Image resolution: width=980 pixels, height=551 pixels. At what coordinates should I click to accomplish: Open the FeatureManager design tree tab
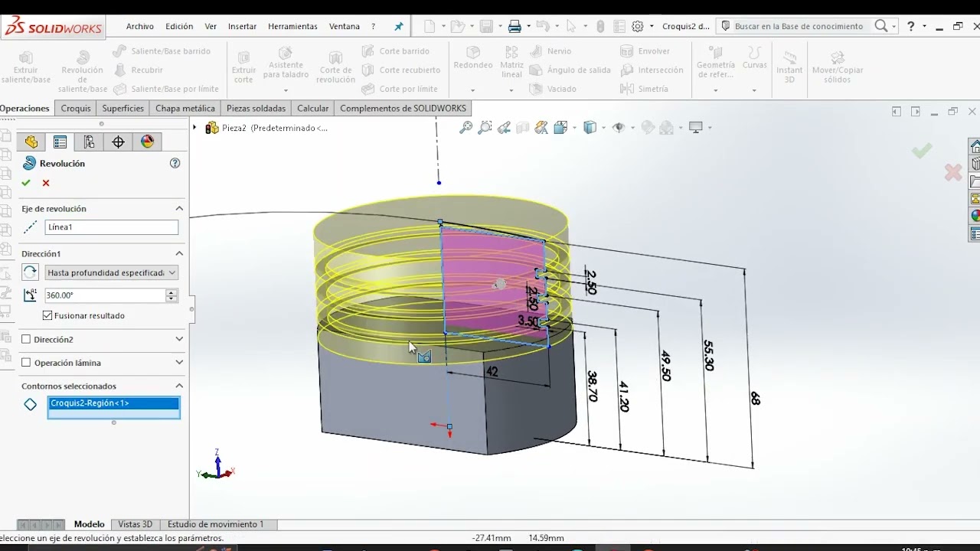tap(31, 142)
